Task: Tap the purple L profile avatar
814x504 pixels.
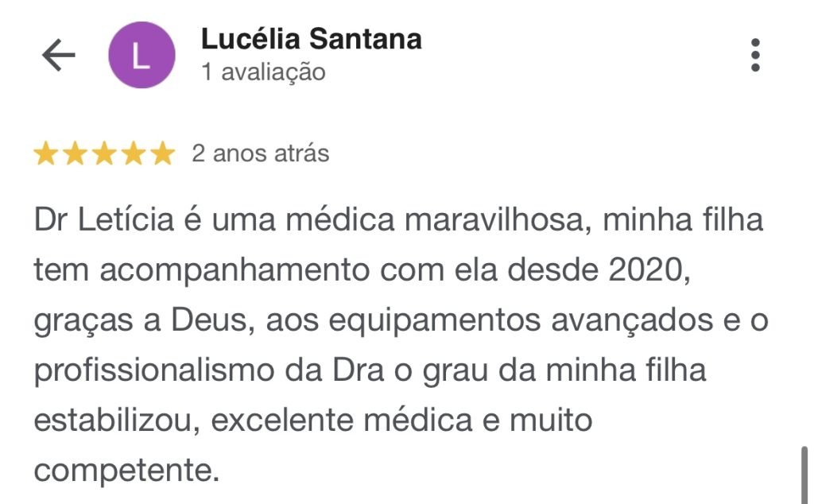Action: pyautogui.click(x=141, y=56)
